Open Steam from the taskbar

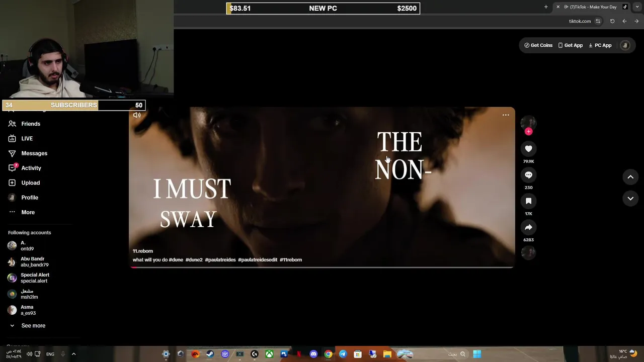[x=210, y=354]
